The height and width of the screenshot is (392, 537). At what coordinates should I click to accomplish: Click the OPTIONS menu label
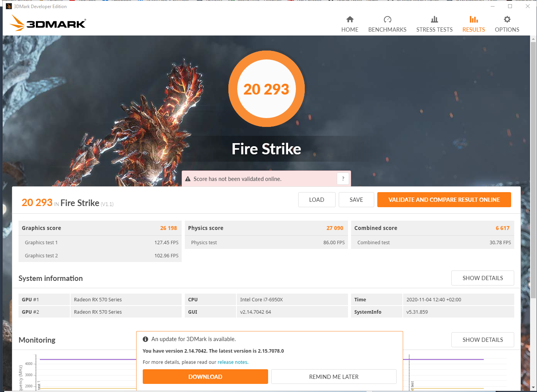(x=507, y=30)
